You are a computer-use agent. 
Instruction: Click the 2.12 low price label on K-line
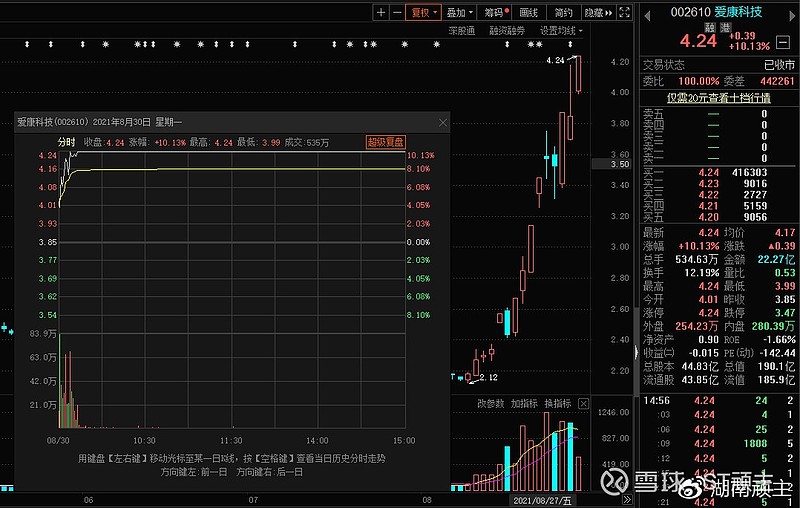click(x=488, y=377)
